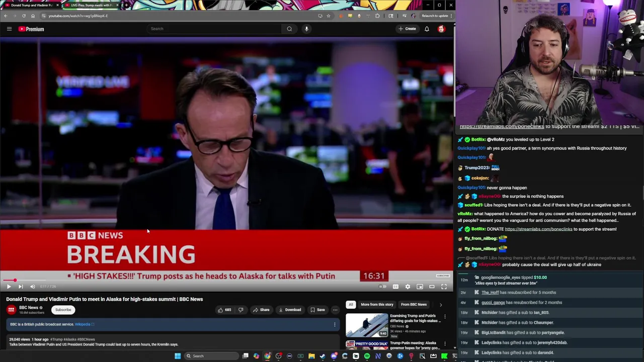
Task: Select the googliemooglie_eyes tipped $10.00 row
Action: tap(550, 280)
